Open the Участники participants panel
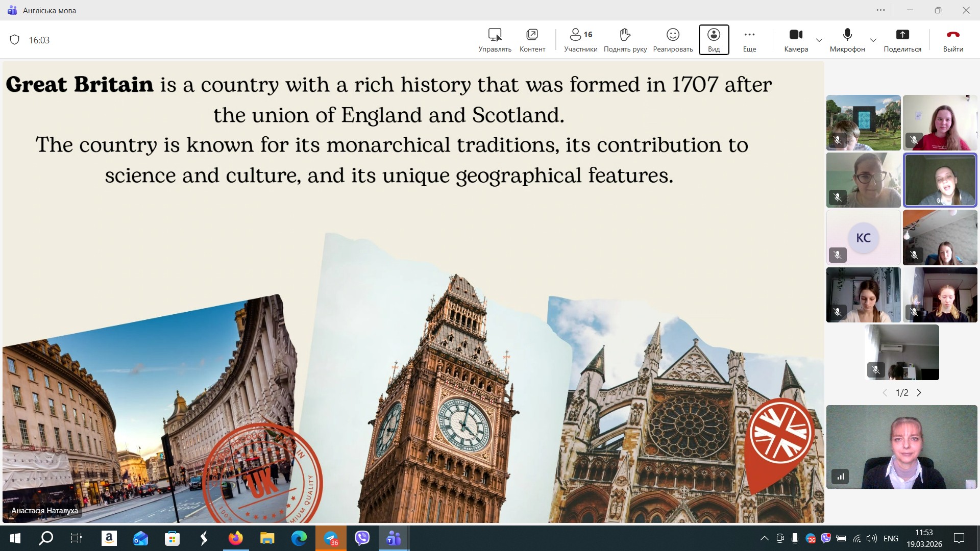The image size is (980, 551). [580, 40]
